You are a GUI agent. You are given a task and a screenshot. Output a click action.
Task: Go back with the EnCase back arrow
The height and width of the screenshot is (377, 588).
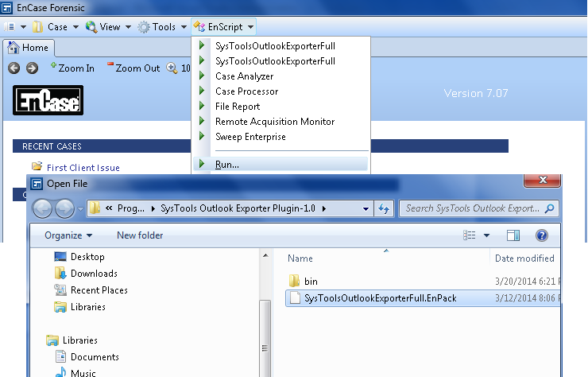14,68
